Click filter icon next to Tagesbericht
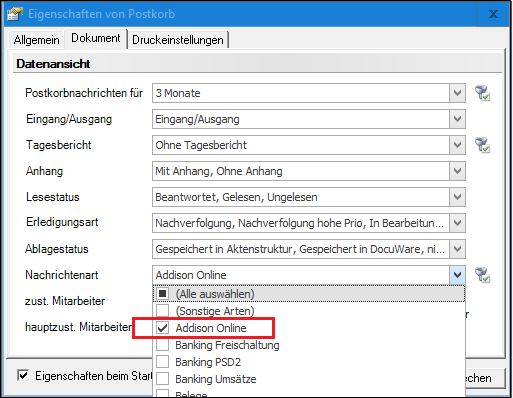This screenshot has height=398, width=513. (x=482, y=145)
